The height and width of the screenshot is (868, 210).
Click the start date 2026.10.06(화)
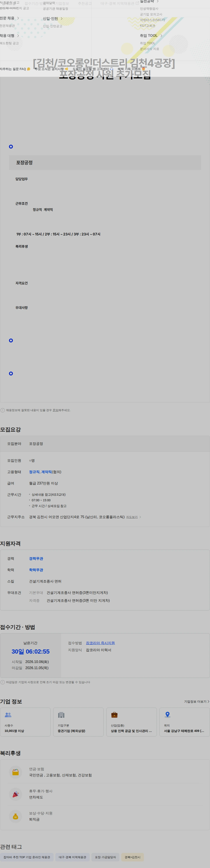(x=37, y=662)
